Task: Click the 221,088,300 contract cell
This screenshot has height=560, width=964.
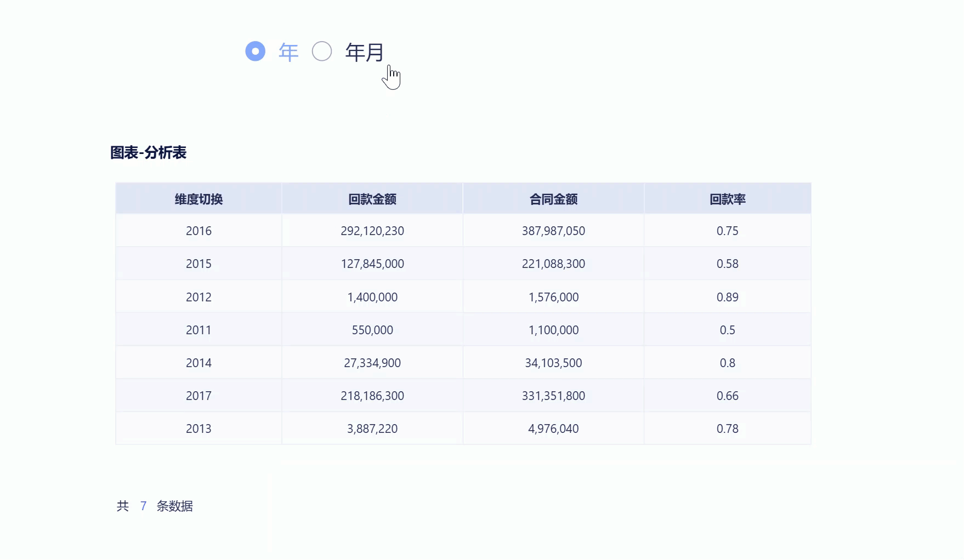Action: [x=553, y=264]
